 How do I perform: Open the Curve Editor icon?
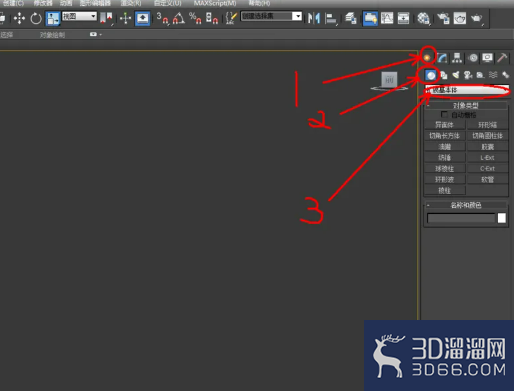coord(387,18)
